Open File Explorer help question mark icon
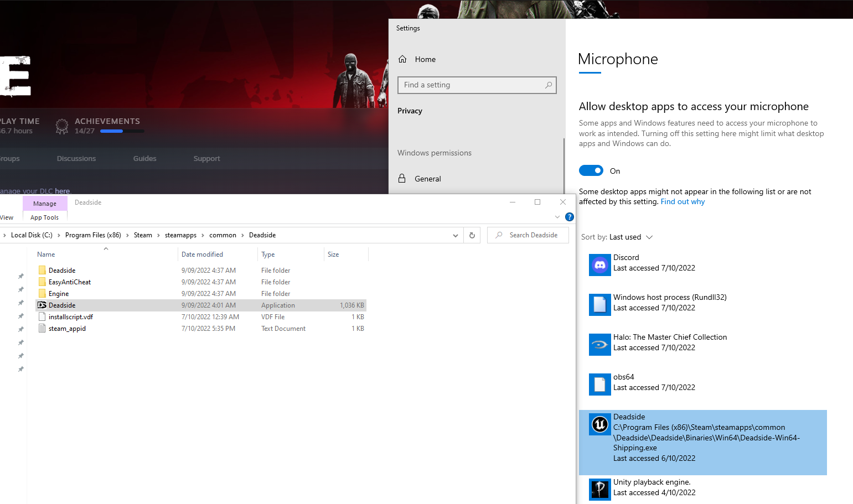 tap(569, 217)
